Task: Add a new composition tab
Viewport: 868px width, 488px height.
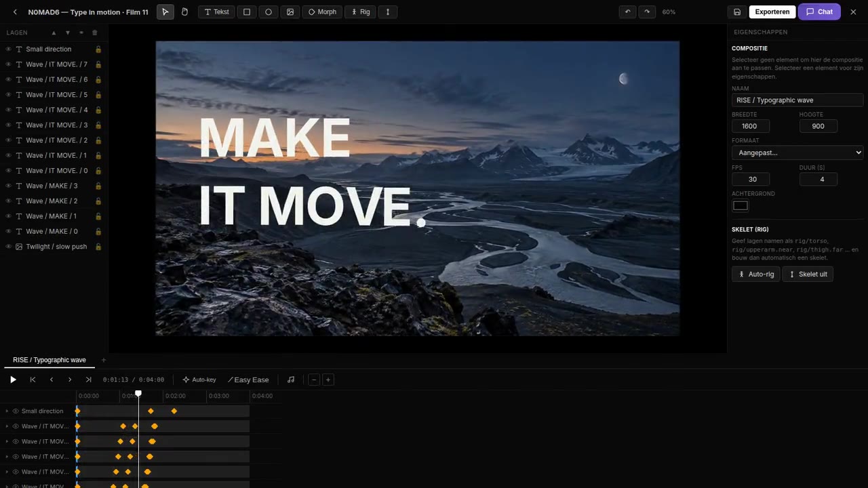Action: pos(104,360)
